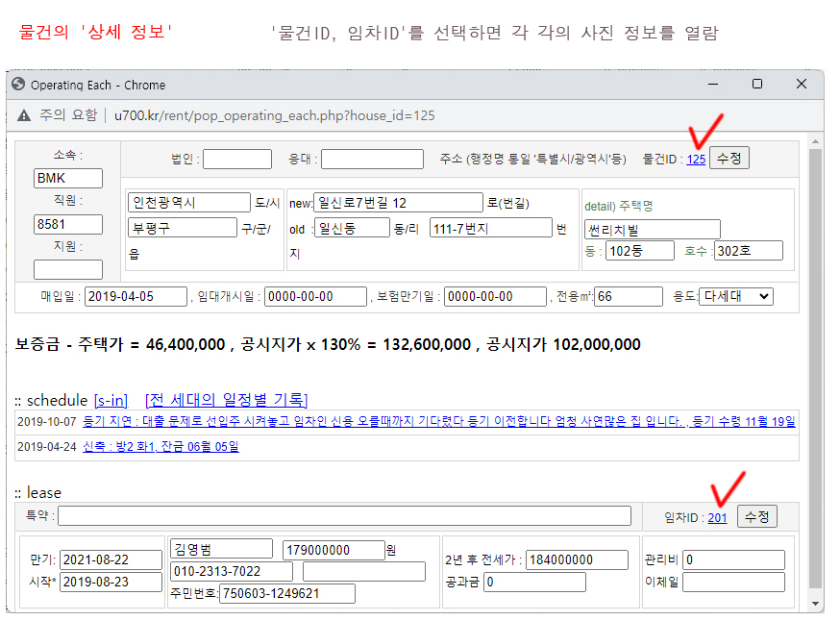Click the 특약 input field

(344, 516)
